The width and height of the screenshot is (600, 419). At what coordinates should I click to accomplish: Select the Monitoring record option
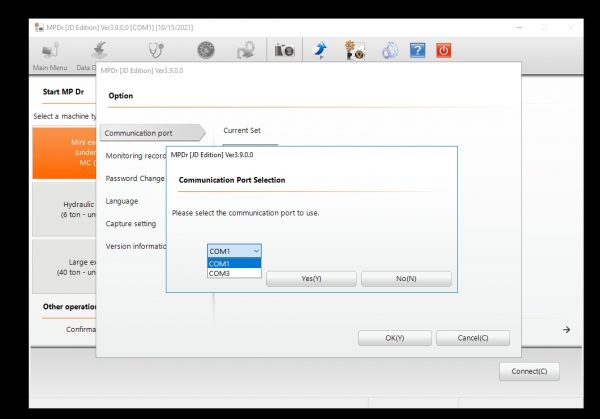[136, 156]
